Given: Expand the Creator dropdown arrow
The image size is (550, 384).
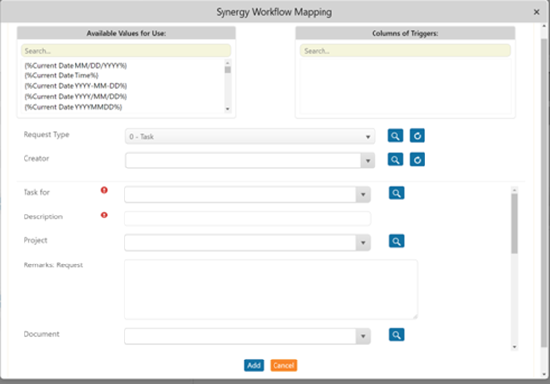Looking at the screenshot, I should tap(368, 161).
